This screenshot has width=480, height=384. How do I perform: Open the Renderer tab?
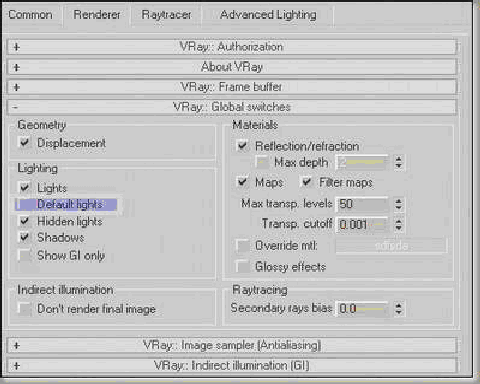pyautogui.click(x=97, y=15)
